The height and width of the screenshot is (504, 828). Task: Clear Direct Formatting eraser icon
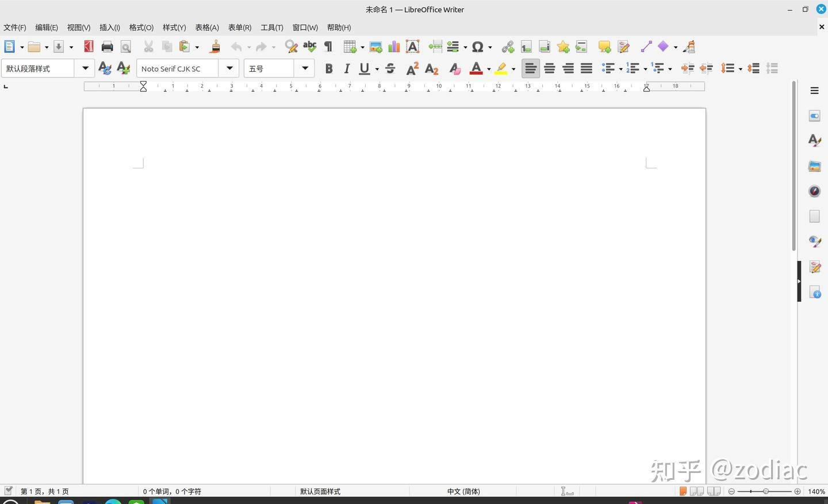coord(455,68)
